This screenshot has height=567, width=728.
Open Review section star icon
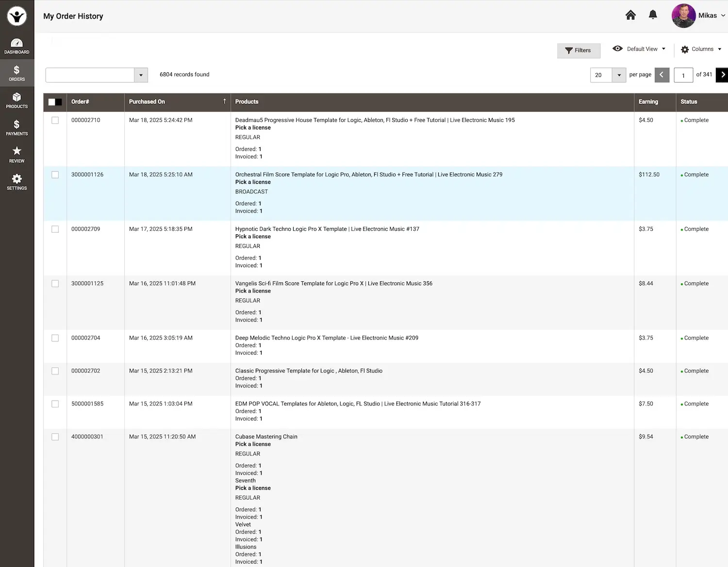(17, 155)
